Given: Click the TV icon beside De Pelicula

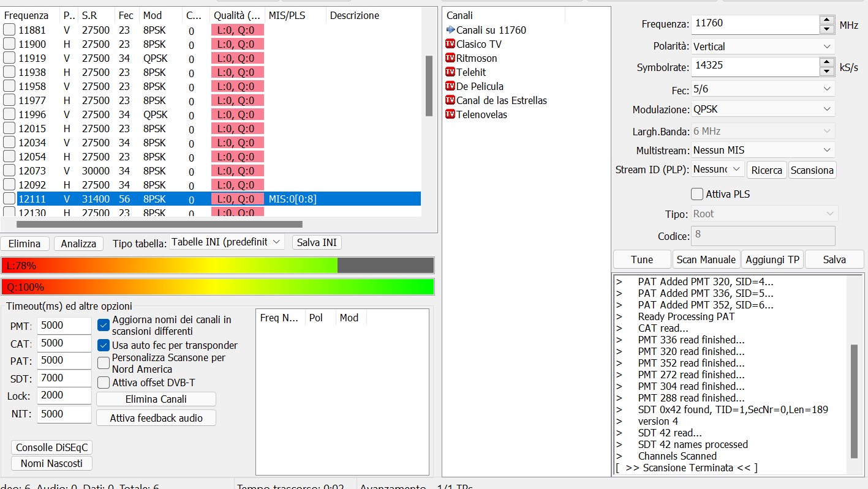Looking at the screenshot, I should pos(450,86).
